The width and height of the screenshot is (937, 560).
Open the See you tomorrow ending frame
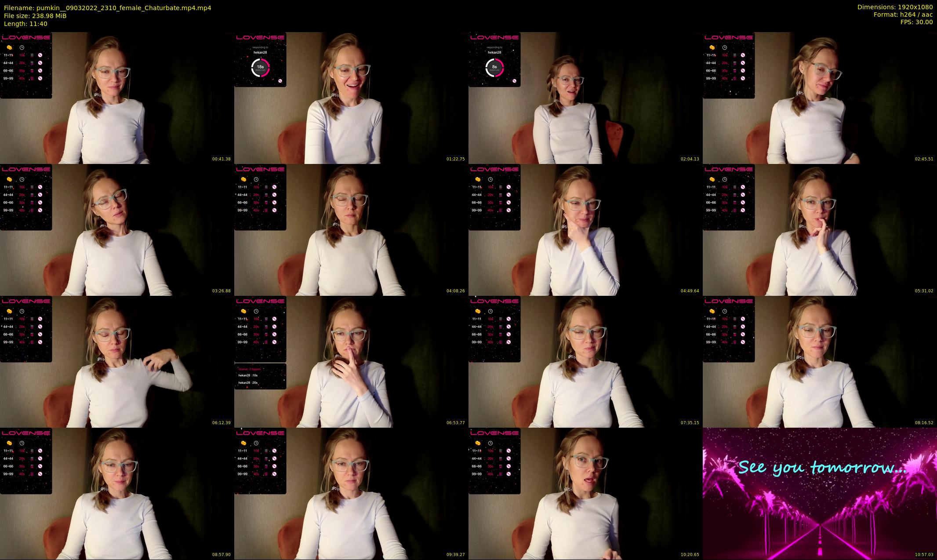[x=819, y=493]
